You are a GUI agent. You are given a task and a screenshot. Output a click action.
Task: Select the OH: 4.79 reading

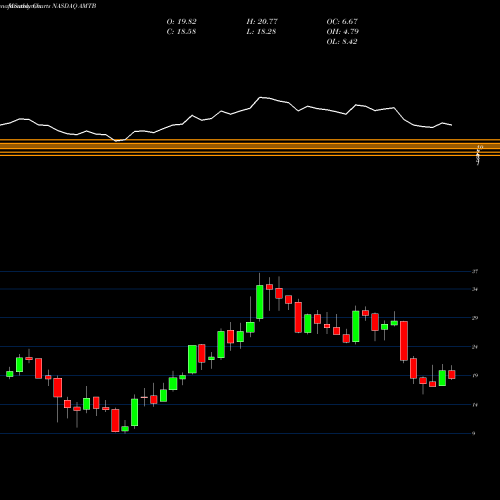click(343, 32)
